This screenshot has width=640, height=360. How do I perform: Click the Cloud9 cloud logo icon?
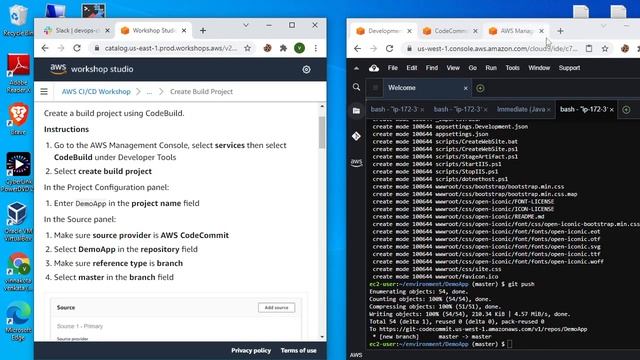point(374,68)
